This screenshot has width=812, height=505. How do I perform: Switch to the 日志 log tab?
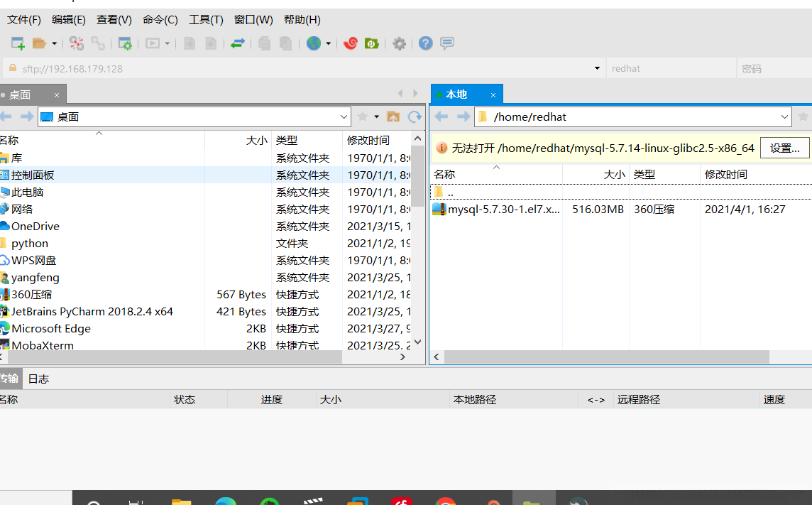[38, 379]
